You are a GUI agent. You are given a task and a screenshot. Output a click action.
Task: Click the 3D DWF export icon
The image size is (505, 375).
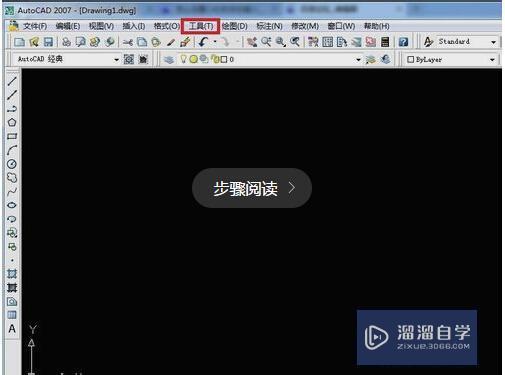pos(109,42)
